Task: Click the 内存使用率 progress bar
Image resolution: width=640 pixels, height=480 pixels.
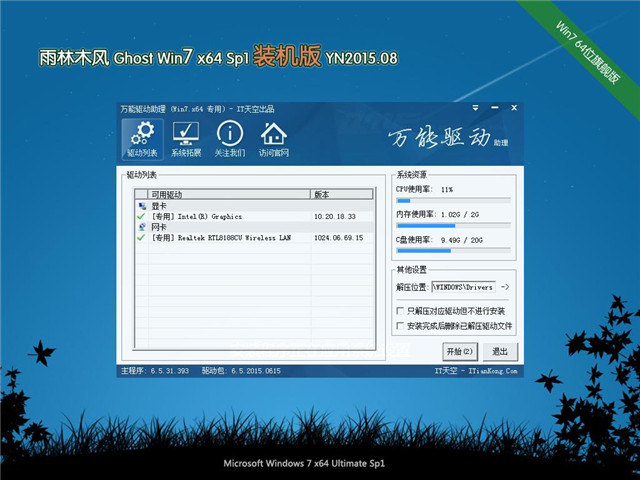Action: tap(453, 225)
